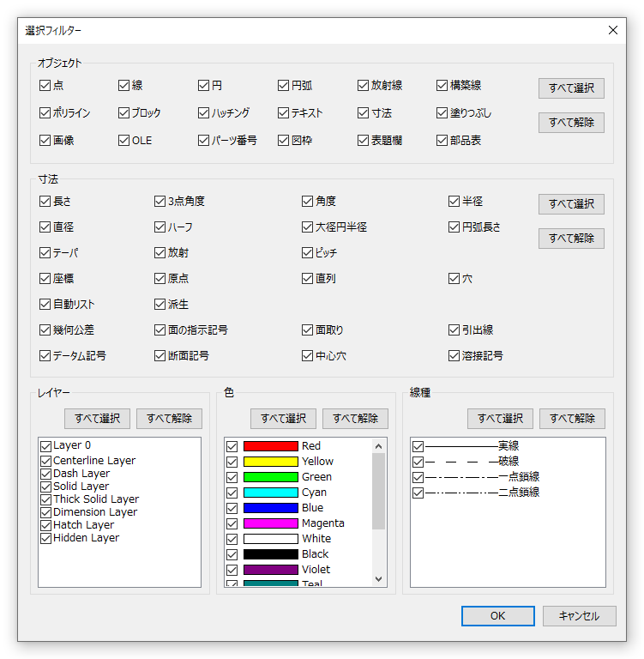This screenshot has width=644, height=659.
Task: Toggle the 溶接記号 checkbox
Action: coord(454,355)
